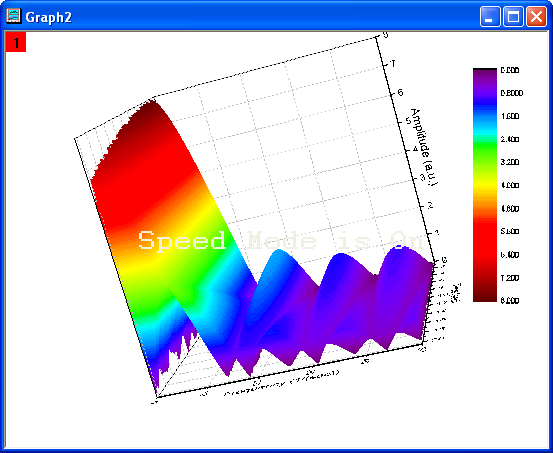Close the Graph2 window
Image resolution: width=553 pixels, height=453 pixels.
tap(536, 17)
